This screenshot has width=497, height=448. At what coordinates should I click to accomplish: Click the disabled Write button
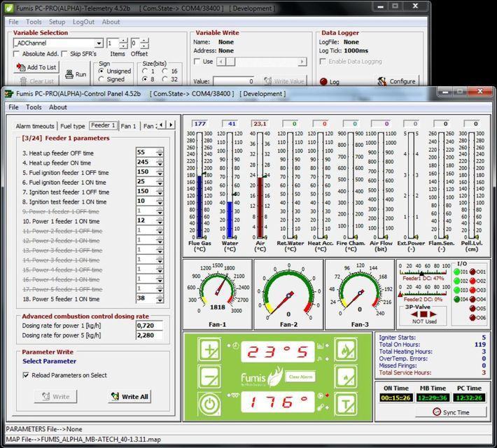point(55,397)
